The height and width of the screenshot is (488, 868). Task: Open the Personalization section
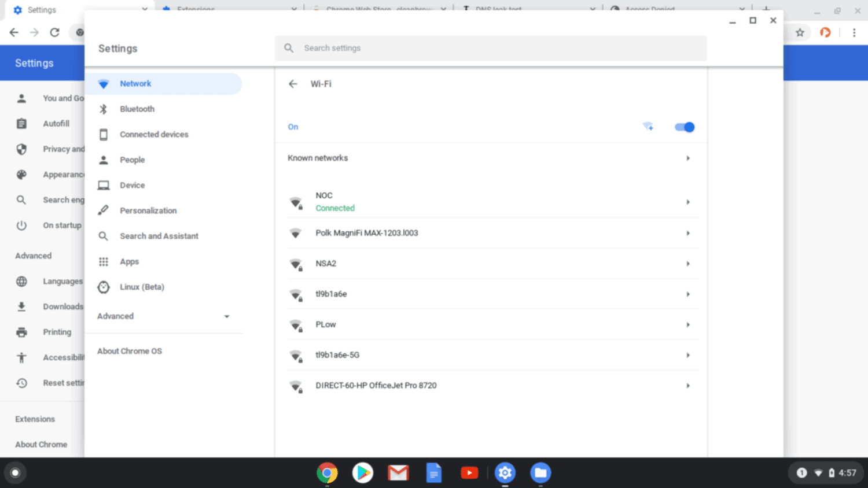click(164, 211)
